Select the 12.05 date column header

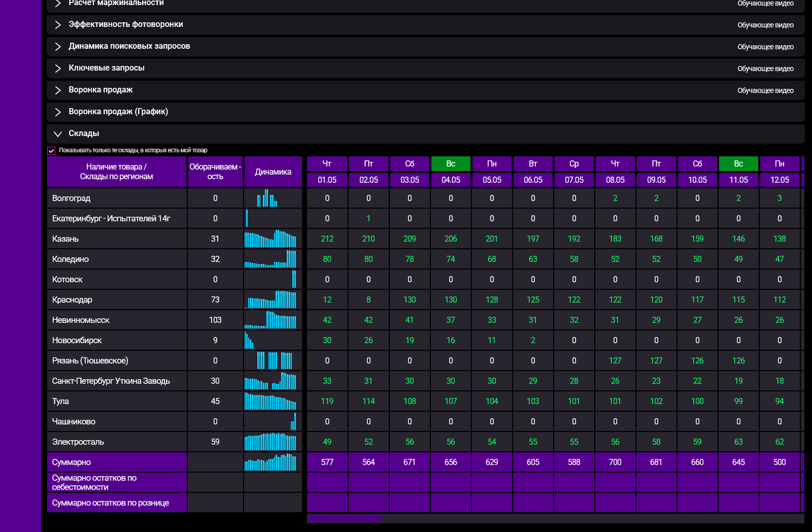(x=780, y=180)
